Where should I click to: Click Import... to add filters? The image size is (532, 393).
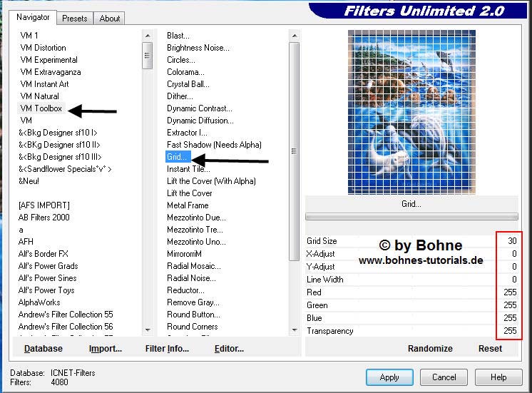click(106, 349)
